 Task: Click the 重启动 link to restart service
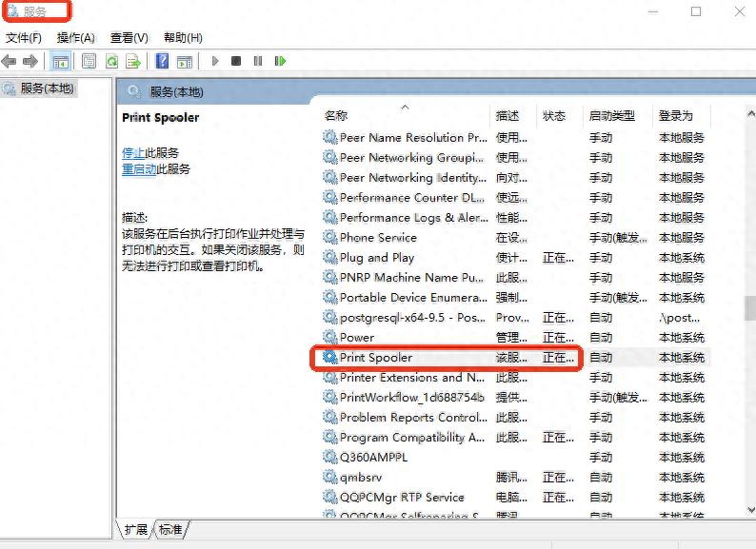[x=139, y=169]
